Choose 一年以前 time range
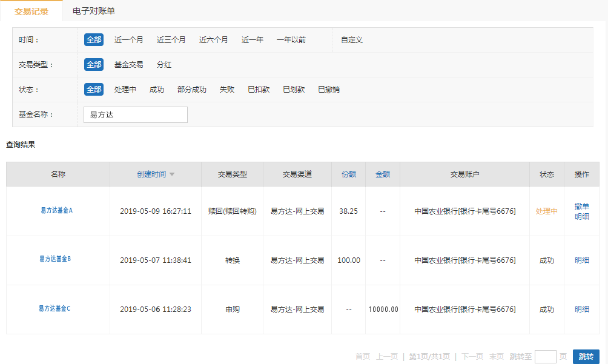 (291, 40)
